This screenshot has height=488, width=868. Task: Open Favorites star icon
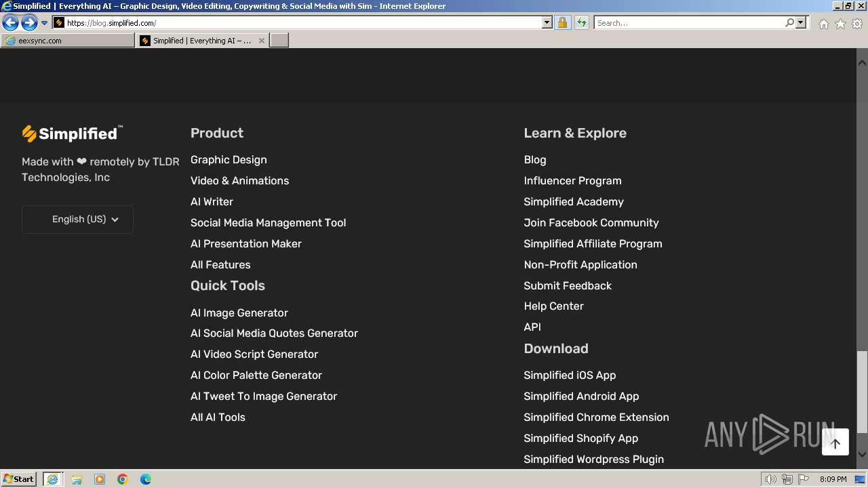pos(840,24)
